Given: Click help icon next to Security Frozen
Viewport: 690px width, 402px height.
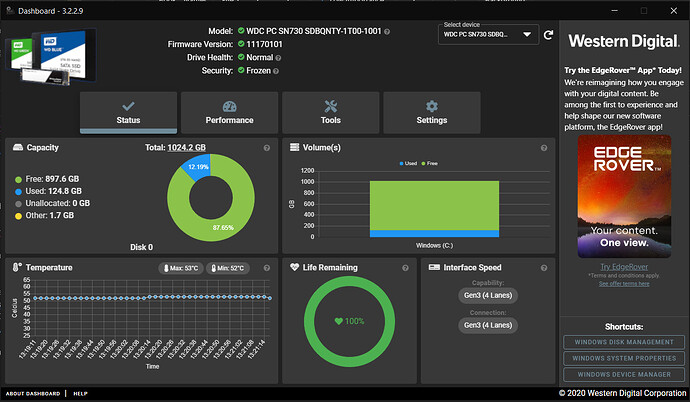Looking at the screenshot, I should point(275,71).
